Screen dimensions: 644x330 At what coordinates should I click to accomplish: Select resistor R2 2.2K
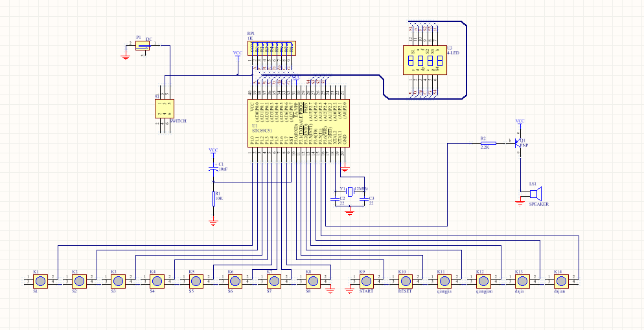coord(488,143)
